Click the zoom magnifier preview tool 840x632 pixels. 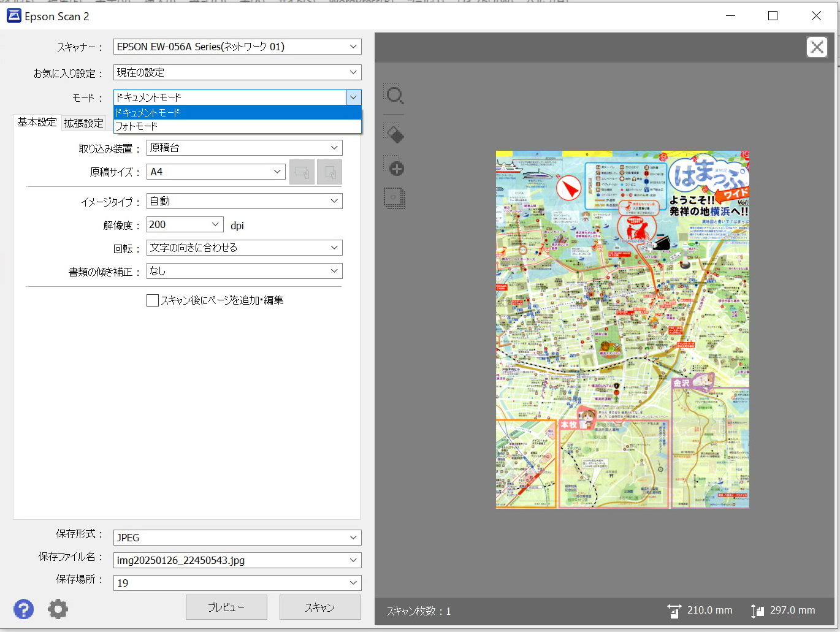(394, 96)
